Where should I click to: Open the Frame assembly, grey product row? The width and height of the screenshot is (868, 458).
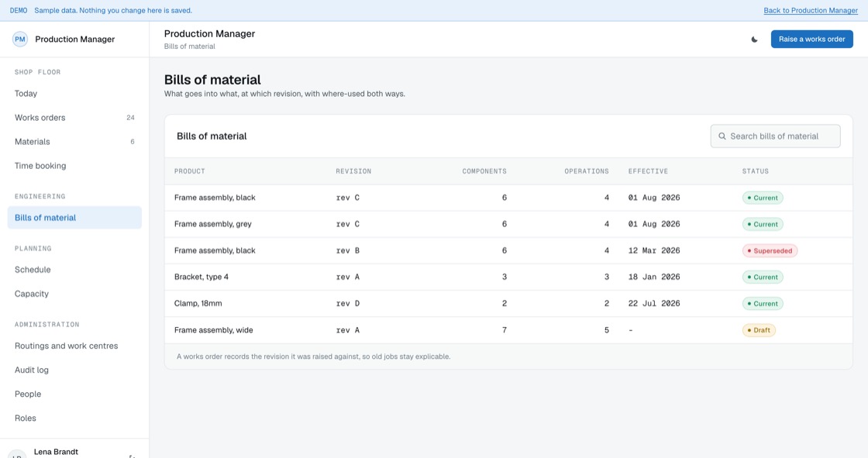[x=508, y=224]
